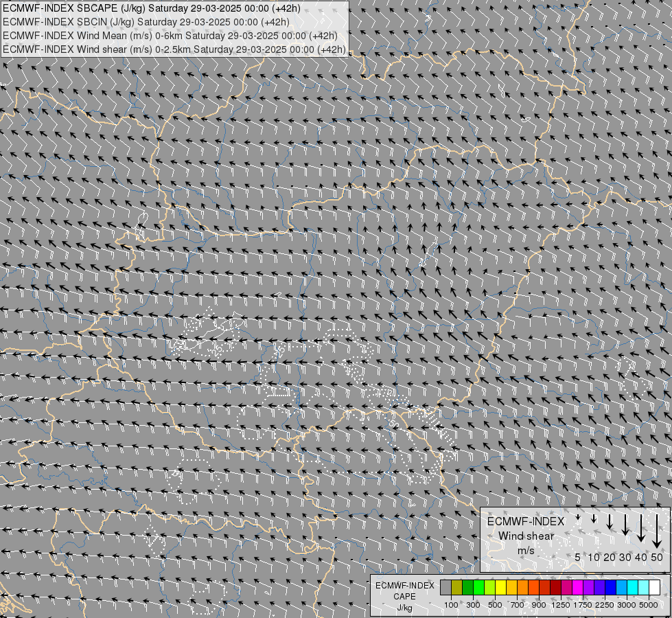
Task: Click the '100' value on CAPE scale
Action: click(x=451, y=605)
